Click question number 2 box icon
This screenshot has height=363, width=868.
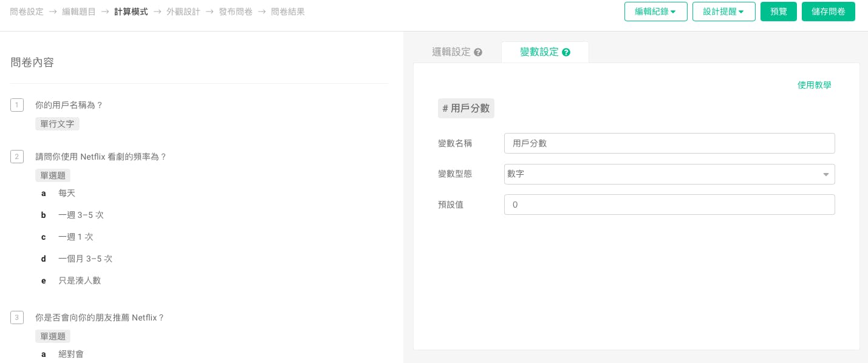point(17,157)
